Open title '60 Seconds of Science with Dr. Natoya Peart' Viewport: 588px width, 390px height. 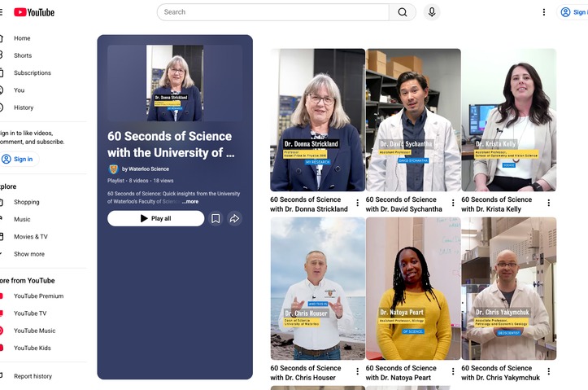click(x=401, y=373)
